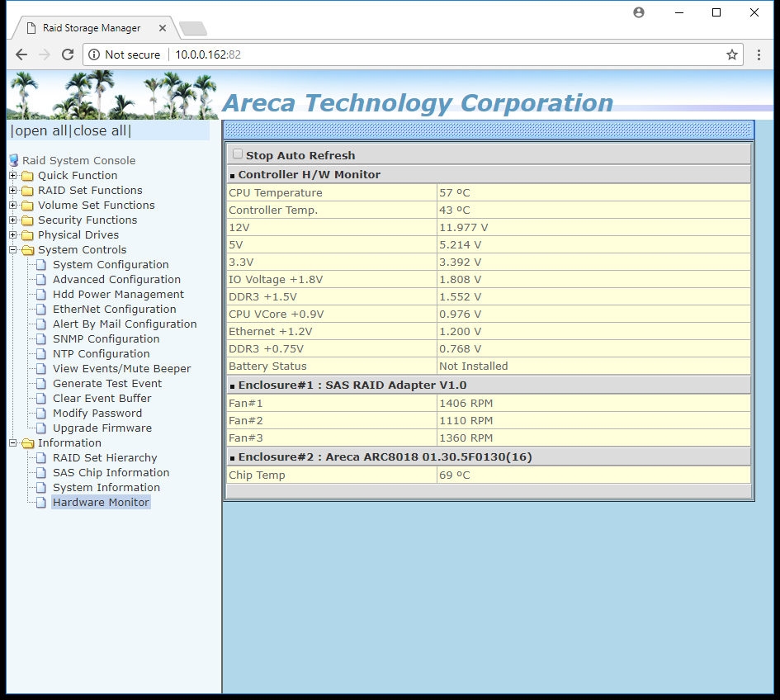Click the Controller Temp. value 43 ºC
The image size is (780, 700).
click(x=454, y=210)
